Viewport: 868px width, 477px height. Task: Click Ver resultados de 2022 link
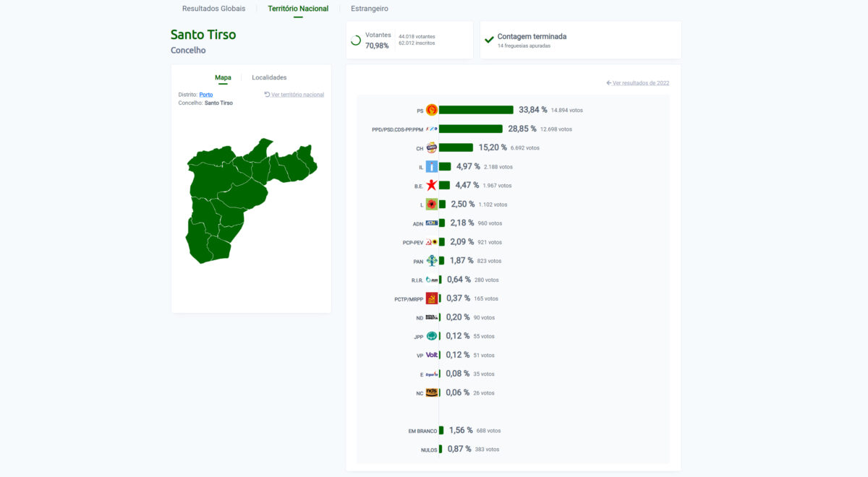(637, 83)
